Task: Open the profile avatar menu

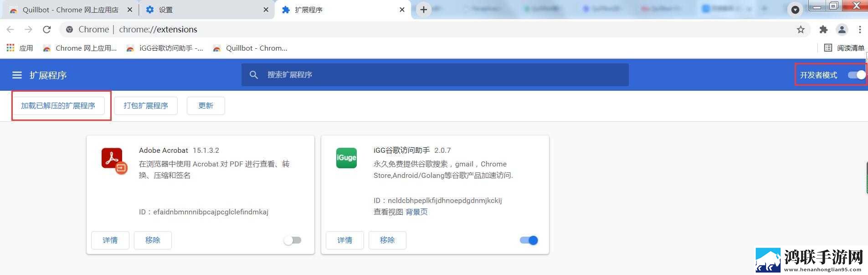Action: [x=842, y=30]
